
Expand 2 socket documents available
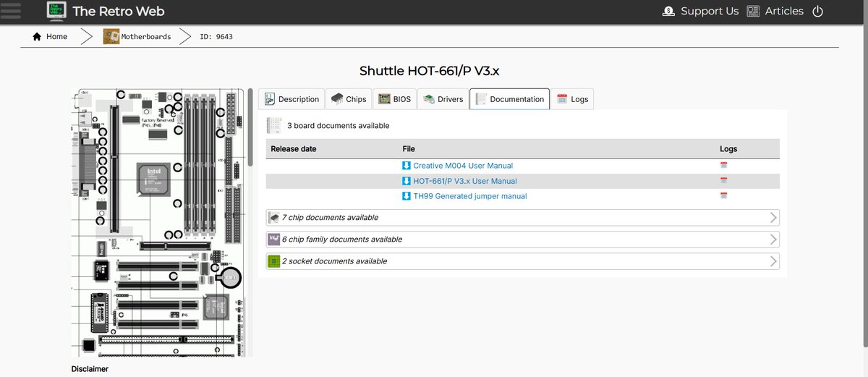(523, 260)
